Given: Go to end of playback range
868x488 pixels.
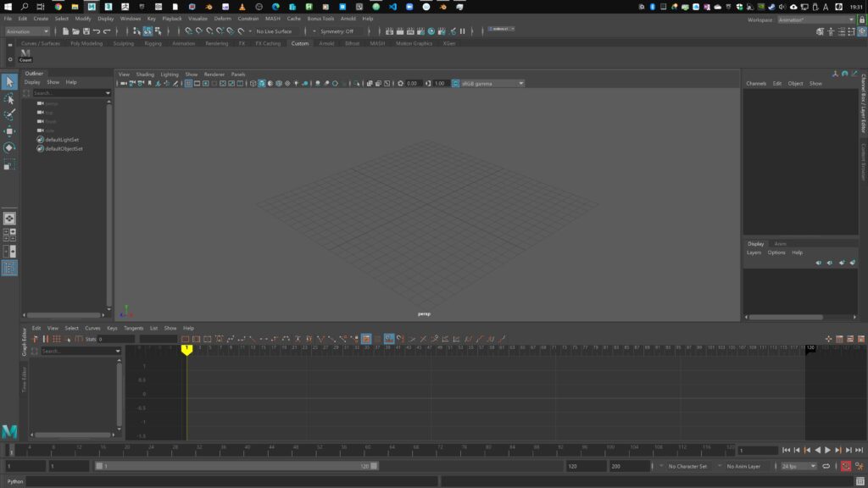Looking at the screenshot, I should coord(860,451).
